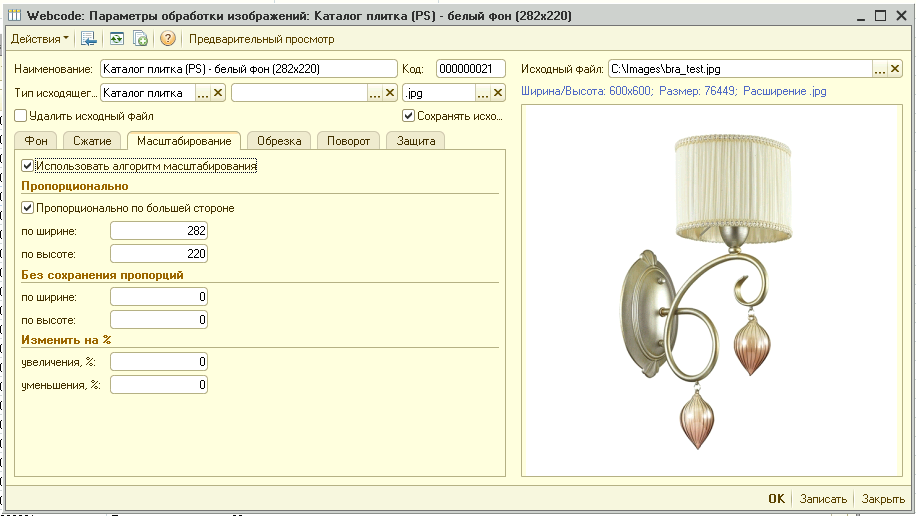Open help with the question mark icon
The image size is (916, 516).
[x=168, y=39]
